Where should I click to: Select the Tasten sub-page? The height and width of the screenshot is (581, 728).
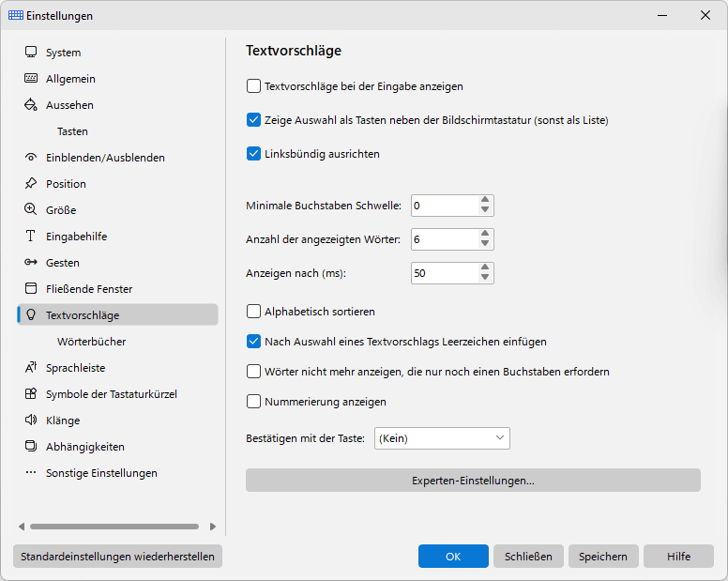pos(117,131)
